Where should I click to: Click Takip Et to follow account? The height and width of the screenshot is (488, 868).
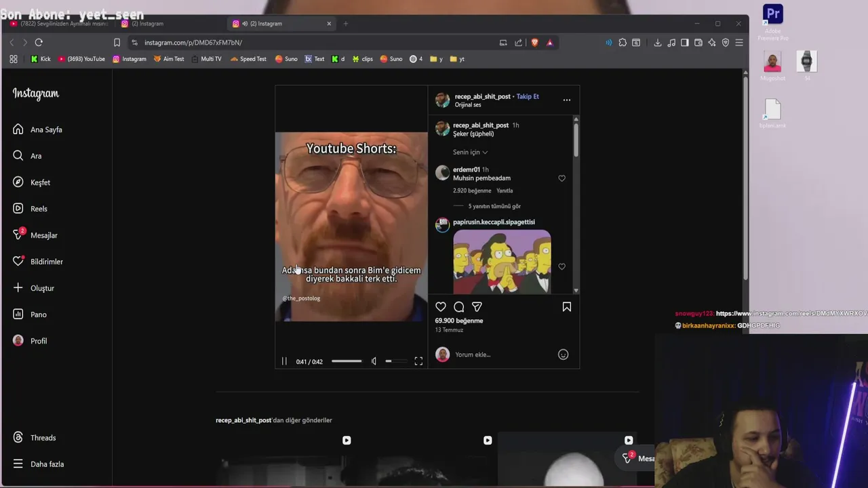(528, 96)
